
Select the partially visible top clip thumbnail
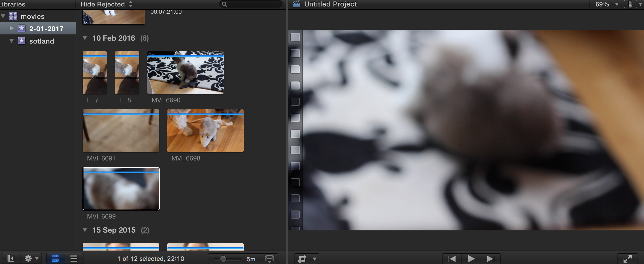[x=114, y=17]
